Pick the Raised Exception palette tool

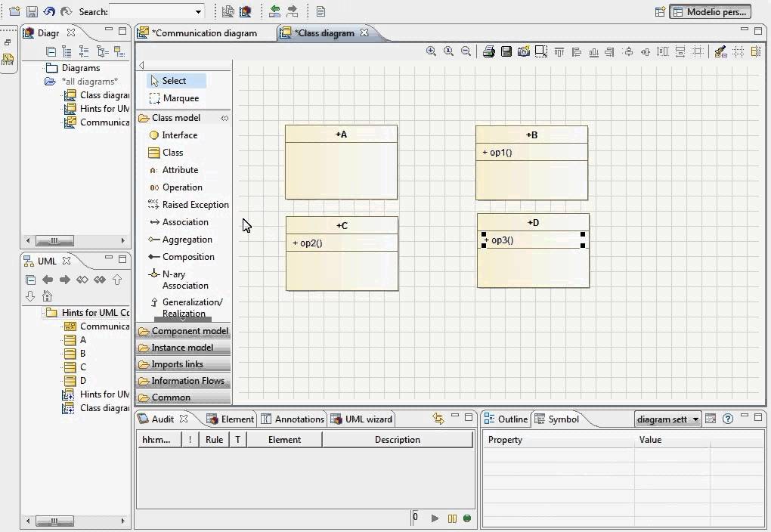tap(188, 205)
